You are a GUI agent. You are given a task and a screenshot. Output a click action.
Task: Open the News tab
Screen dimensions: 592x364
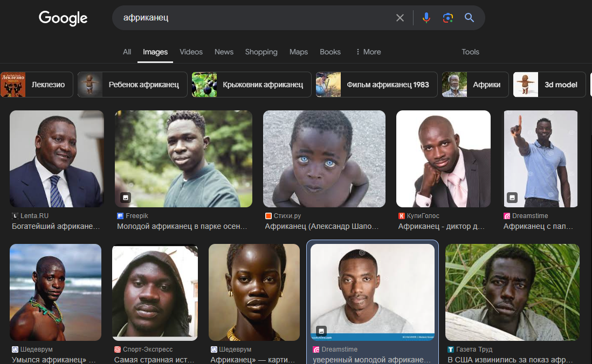point(224,52)
